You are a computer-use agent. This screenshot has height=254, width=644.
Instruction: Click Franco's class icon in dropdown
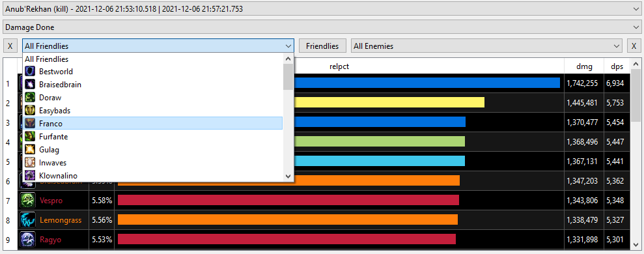pyautogui.click(x=30, y=123)
